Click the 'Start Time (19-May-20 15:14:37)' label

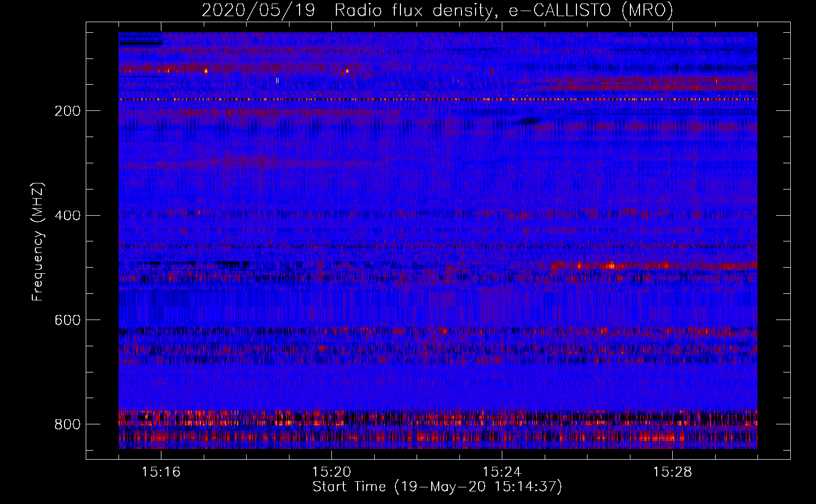point(437,487)
